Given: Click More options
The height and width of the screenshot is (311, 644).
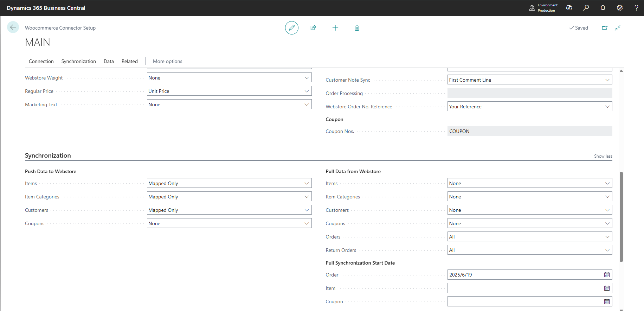Looking at the screenshot, I should [168, 61].
